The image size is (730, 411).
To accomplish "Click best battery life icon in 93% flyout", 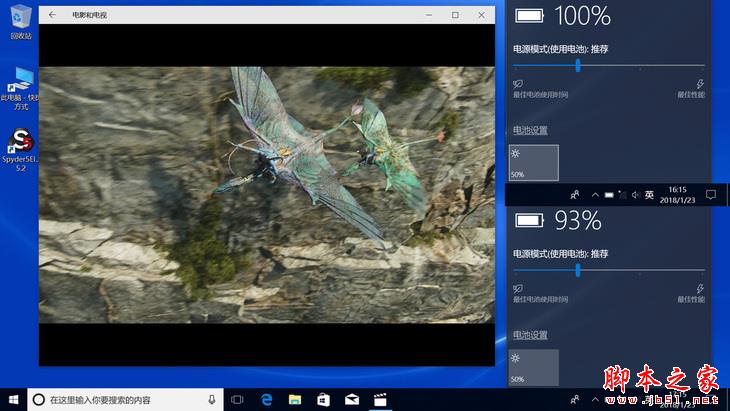I will point(518,289).
